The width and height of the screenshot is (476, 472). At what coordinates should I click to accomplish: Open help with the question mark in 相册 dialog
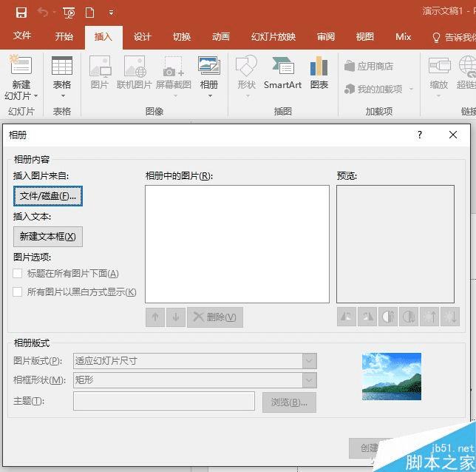tap(420, 135)
